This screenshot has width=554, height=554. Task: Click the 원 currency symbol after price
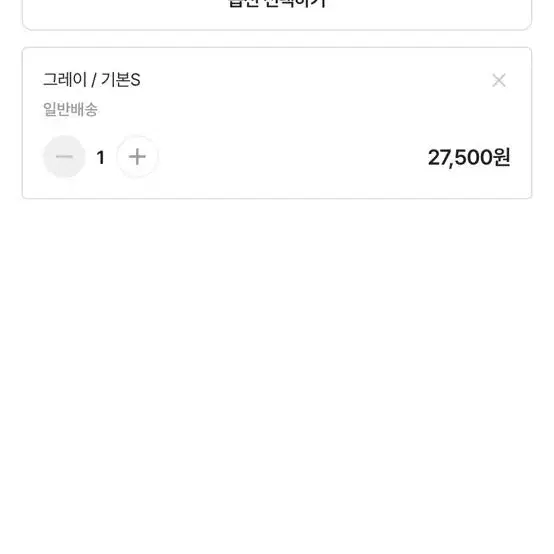coord(502,158)
